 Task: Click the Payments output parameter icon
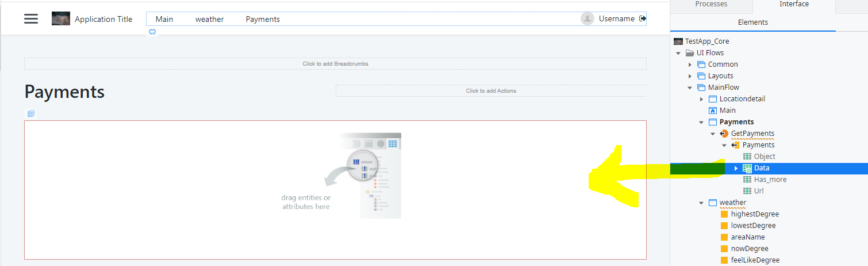point(736,145)
